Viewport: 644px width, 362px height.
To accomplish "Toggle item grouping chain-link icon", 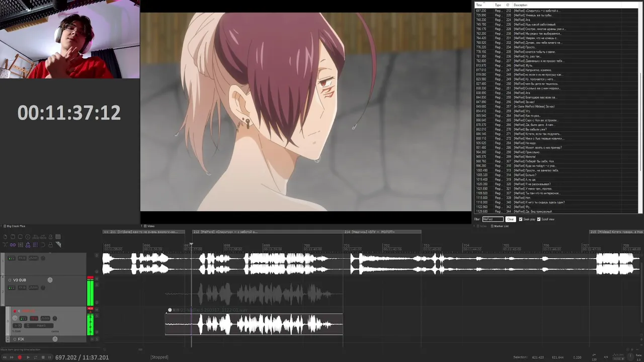I will click(x=13, y=245).
